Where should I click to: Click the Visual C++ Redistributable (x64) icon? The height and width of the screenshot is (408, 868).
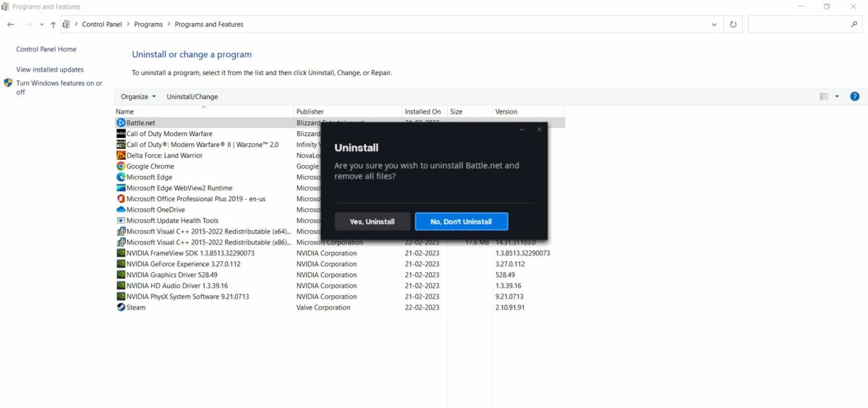click(x=121, y=231)
